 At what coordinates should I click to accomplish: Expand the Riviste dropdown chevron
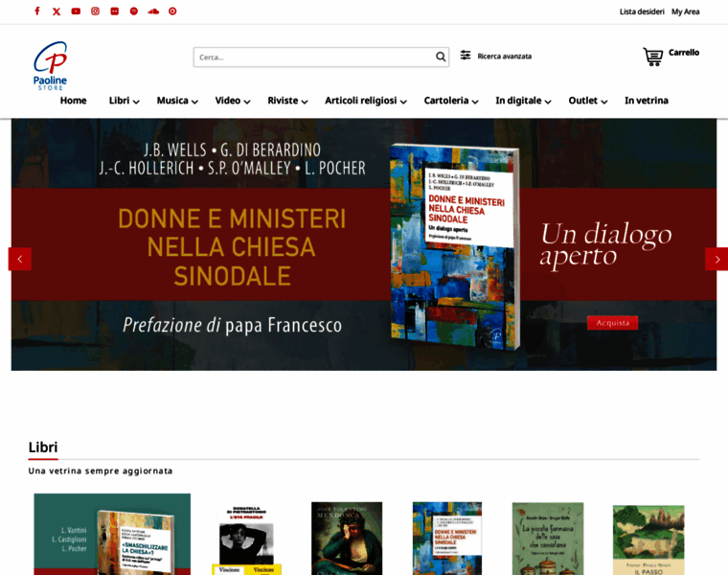point(305,102)
